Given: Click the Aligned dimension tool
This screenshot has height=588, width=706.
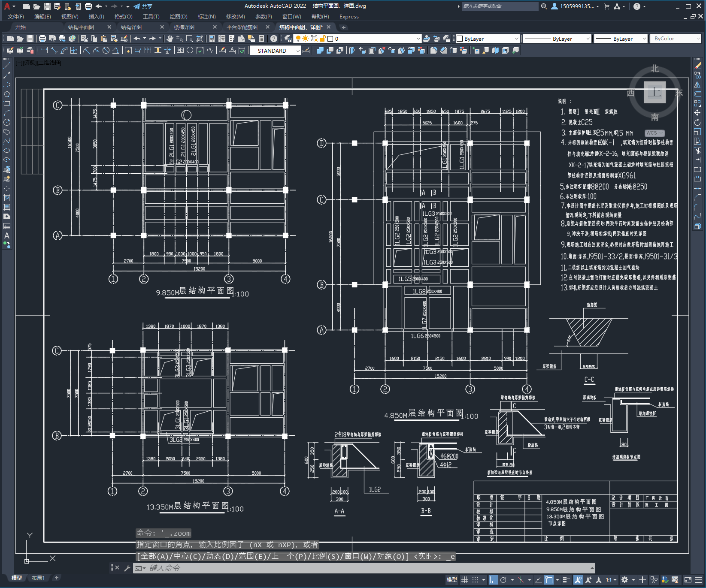Looking at the screenshot, I should [54, 50].
